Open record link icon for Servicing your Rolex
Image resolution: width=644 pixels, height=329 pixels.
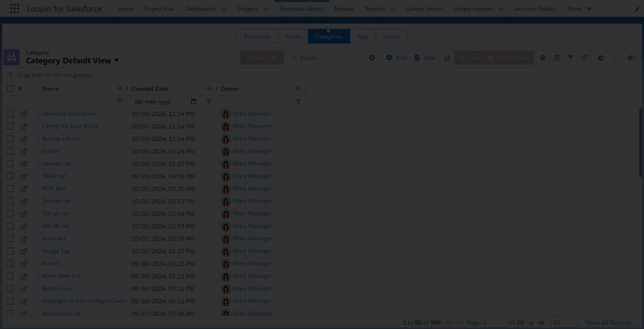(x=24, y=114)
